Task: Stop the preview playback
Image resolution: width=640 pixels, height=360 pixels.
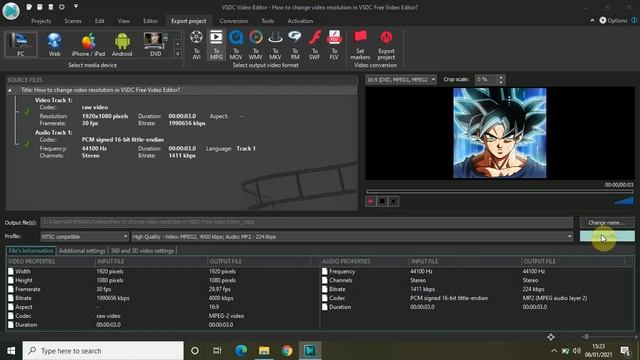Action: click(x=382, y=201)
